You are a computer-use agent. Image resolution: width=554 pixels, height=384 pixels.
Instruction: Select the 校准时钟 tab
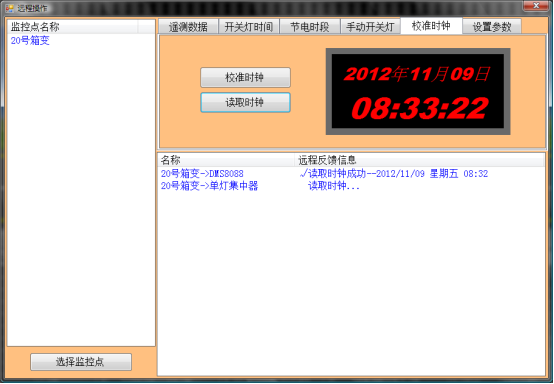pos(431,26)
